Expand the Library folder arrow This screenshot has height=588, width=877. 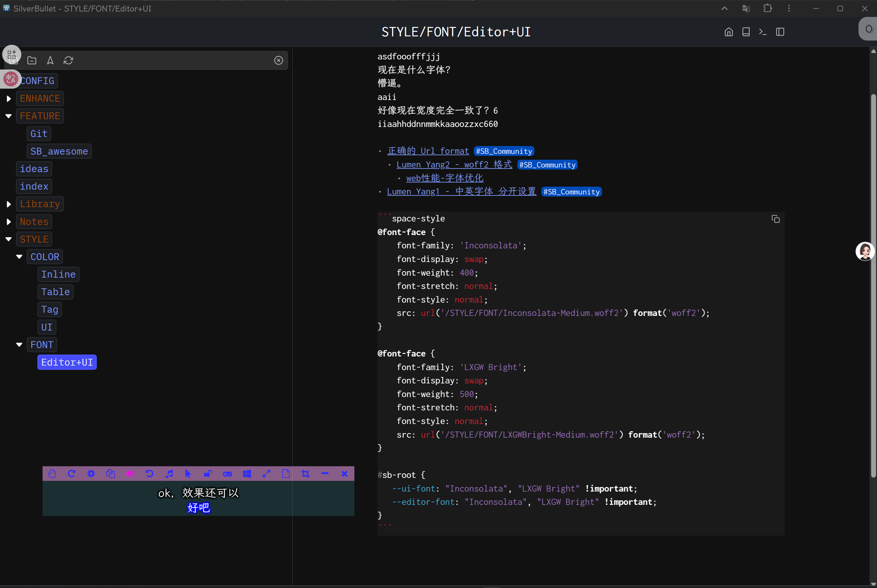(x=9, y=204)
